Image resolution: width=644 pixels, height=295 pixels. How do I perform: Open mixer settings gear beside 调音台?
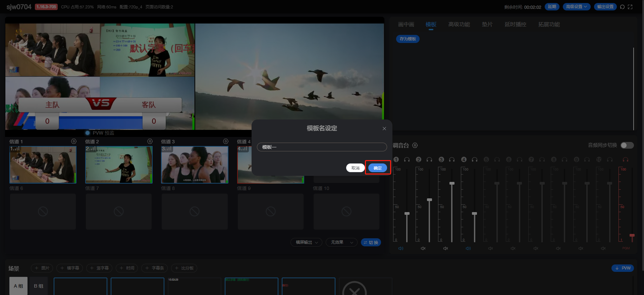(415, 145)
